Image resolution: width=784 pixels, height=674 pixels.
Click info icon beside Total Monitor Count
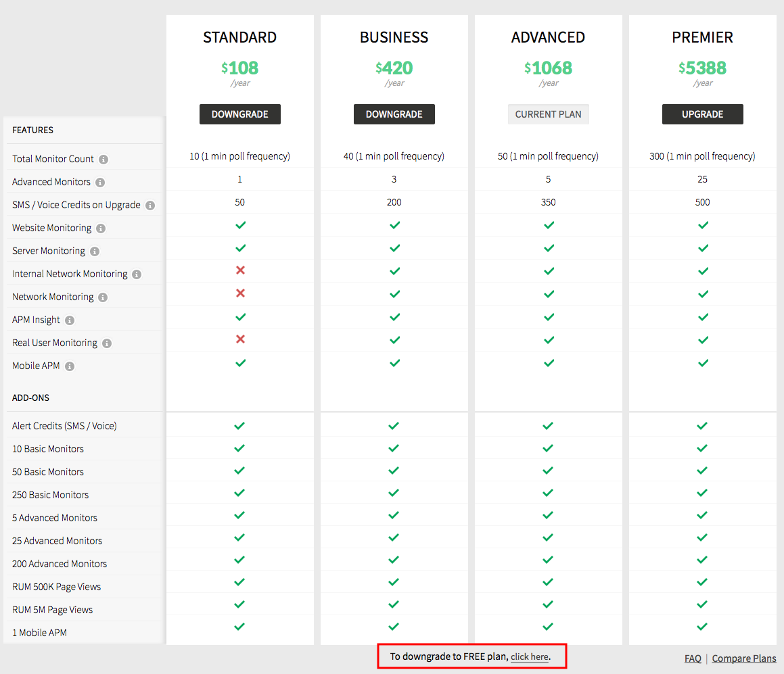(x=103, y=160)
